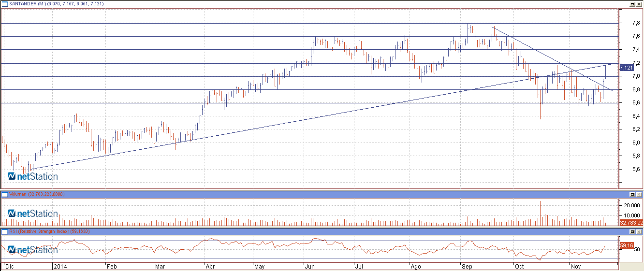This screenshot has height=271, width=644.
Task: Click the 6,0 price axis label
Action: (636, 143)
